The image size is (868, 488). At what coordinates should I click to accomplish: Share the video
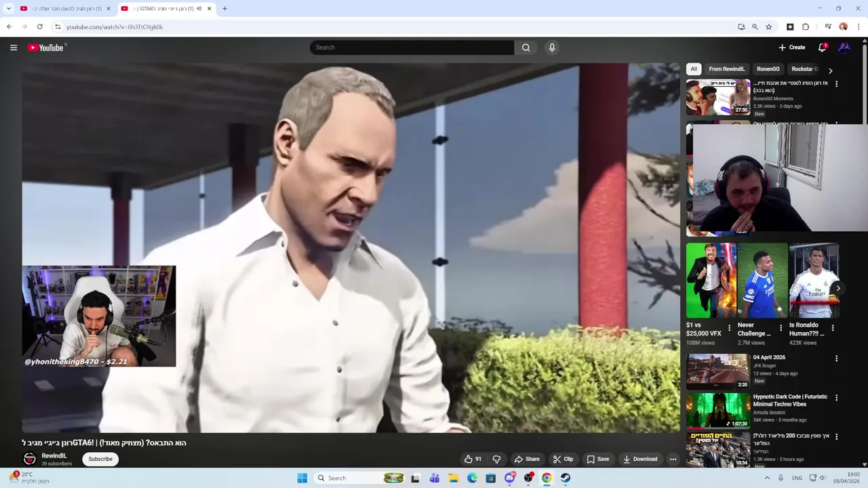tap(527, 459)
